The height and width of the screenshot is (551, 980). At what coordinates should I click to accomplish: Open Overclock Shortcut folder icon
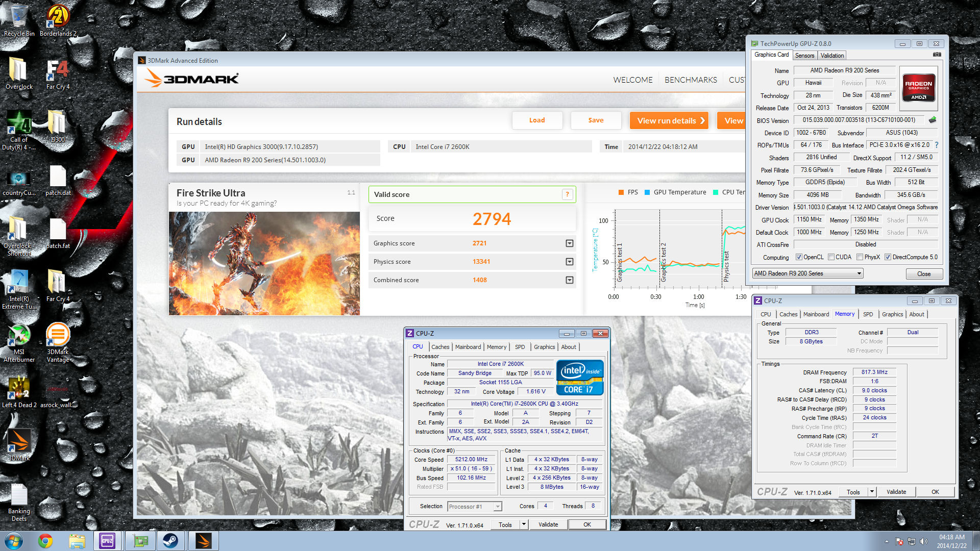point(19,236)
